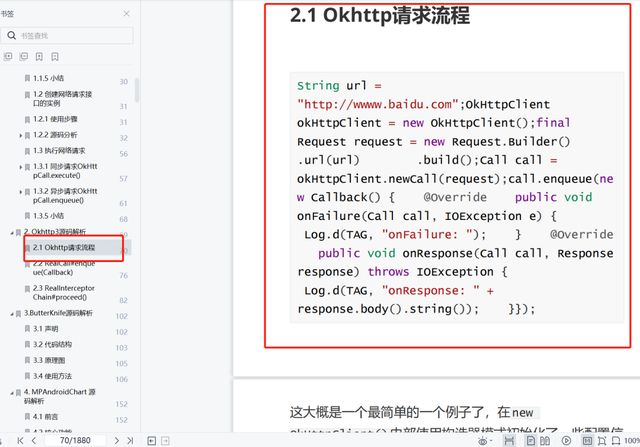Go to the previous page

[34, 440]
